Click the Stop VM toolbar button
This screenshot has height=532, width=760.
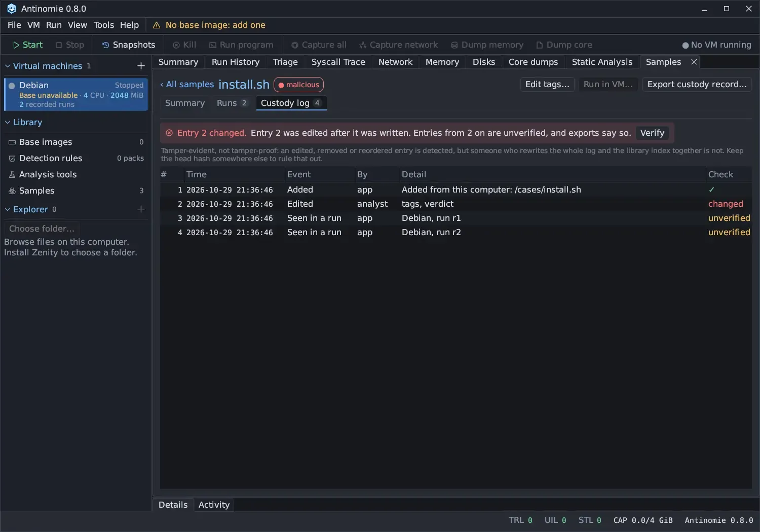coord(70,45)
